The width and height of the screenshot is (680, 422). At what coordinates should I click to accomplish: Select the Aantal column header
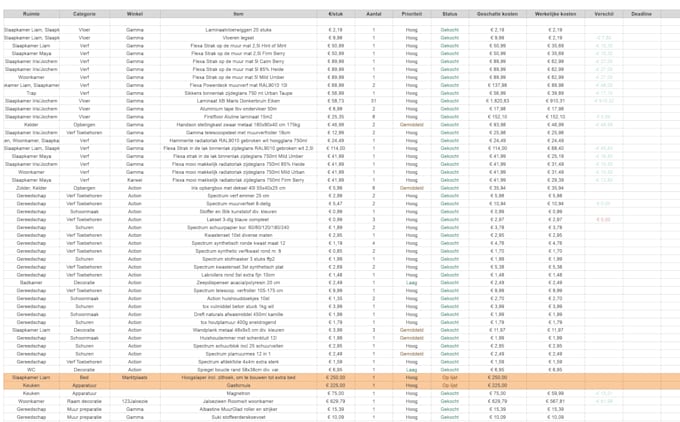click(373, 14)
